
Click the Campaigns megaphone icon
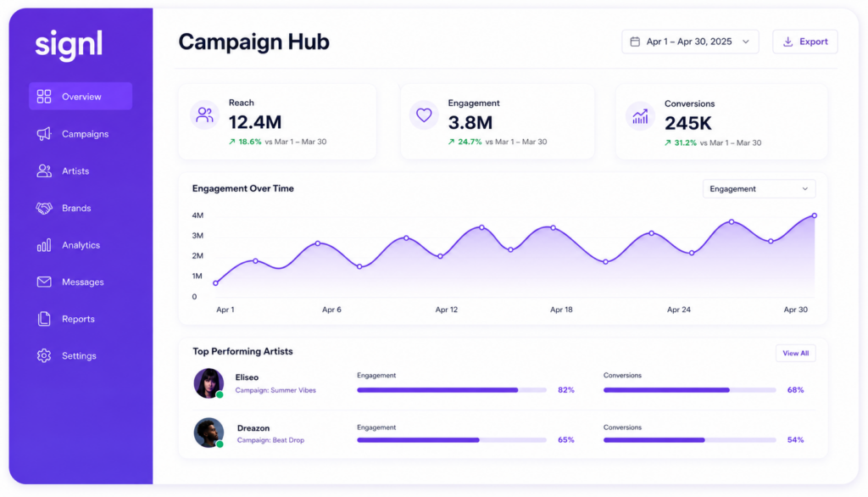click(44, 133)
